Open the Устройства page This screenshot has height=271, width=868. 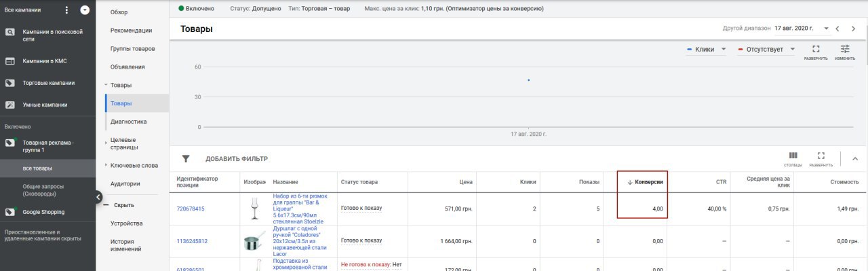(127, 223)
